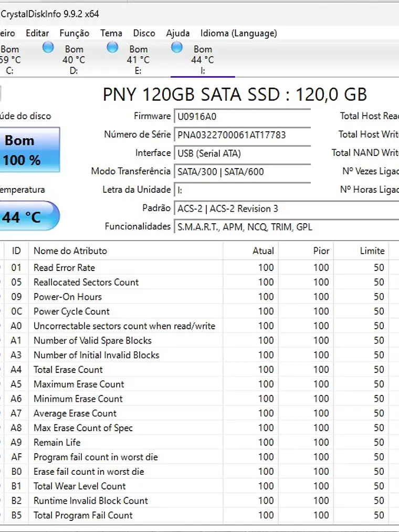Select the Power-On Hours row

[x=199, y=297]
